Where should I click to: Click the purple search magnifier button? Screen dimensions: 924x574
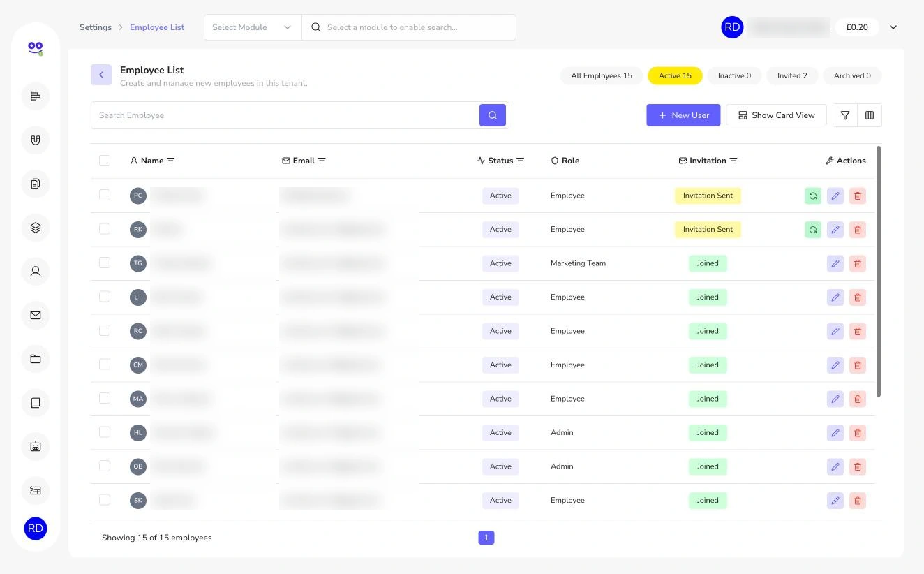(493, 115)
